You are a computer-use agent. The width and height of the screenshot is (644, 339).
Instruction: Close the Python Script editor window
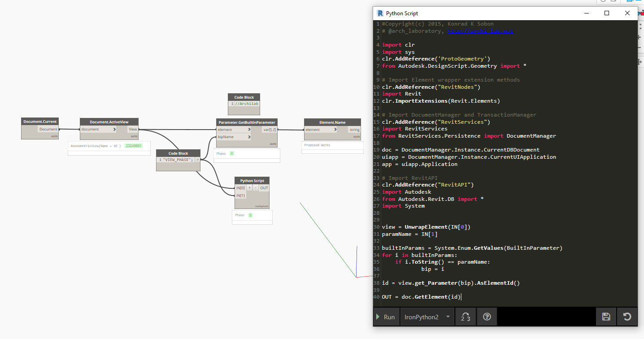(627, 13)
